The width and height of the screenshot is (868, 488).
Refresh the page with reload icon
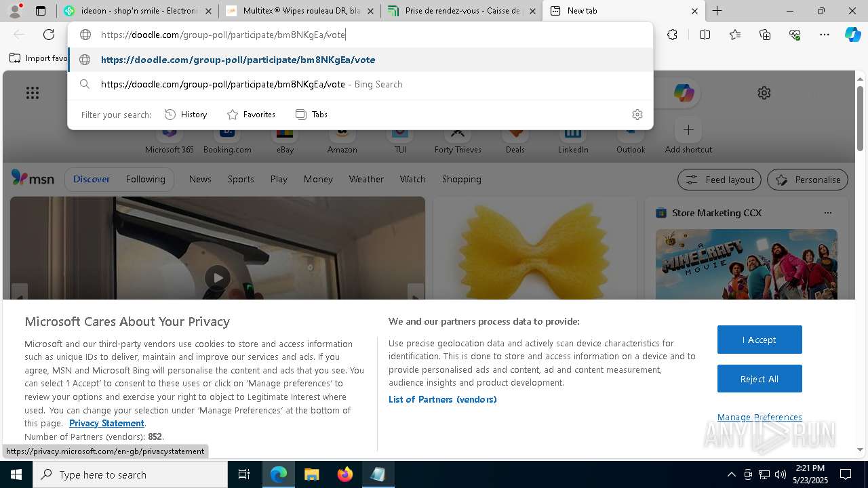pyautogui.click(x=49, y=35)
